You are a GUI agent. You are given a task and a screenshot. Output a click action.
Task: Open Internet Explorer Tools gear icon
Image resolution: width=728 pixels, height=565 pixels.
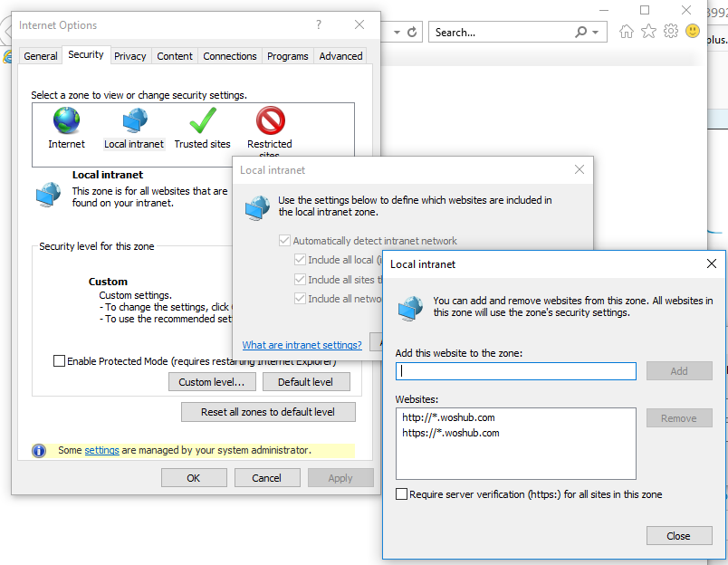670,31
